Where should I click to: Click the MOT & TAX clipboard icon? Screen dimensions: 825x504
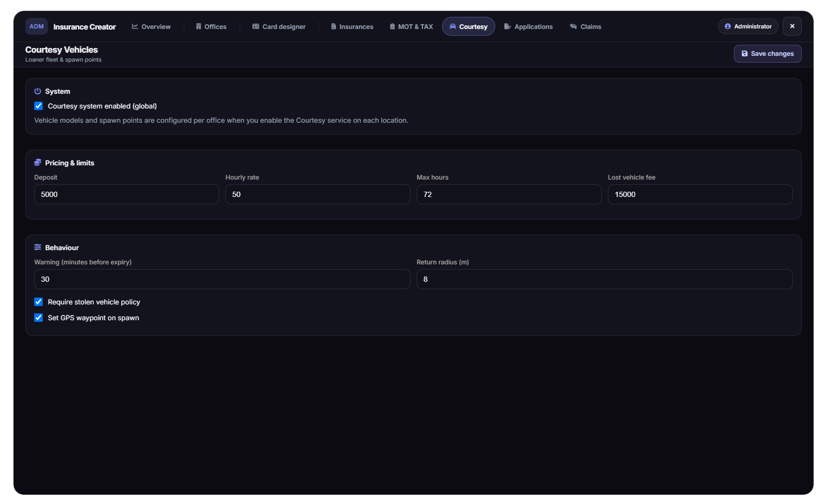pos(392,26)
